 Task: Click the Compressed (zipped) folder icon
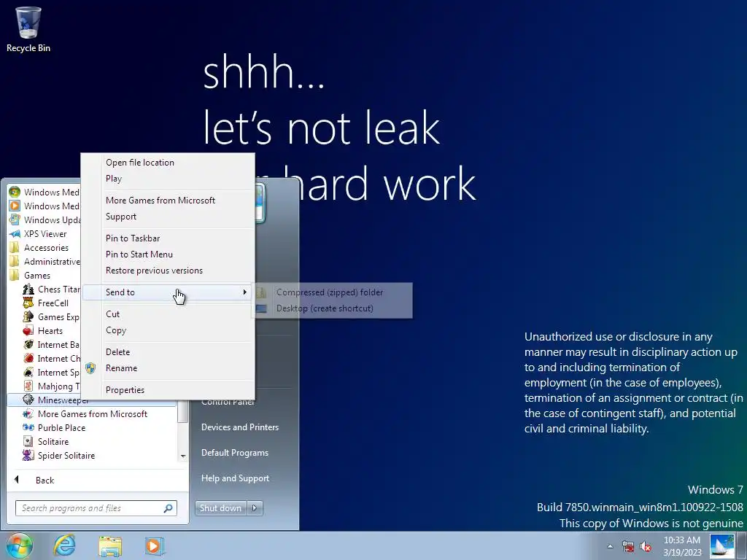tap(261, 292)
